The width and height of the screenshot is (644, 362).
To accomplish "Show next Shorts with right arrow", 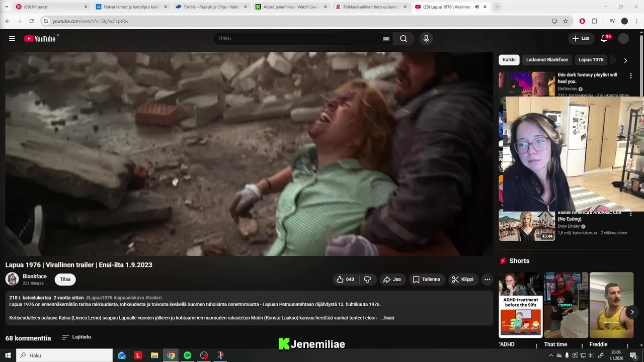I will tap(632, 312).
